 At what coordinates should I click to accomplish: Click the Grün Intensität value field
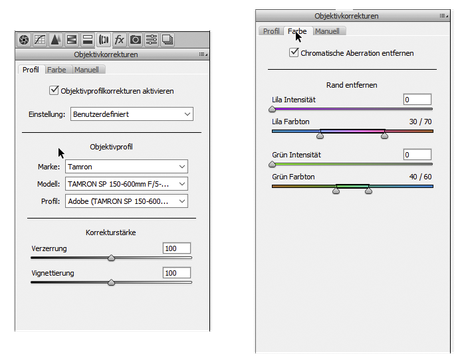point(417,155)
